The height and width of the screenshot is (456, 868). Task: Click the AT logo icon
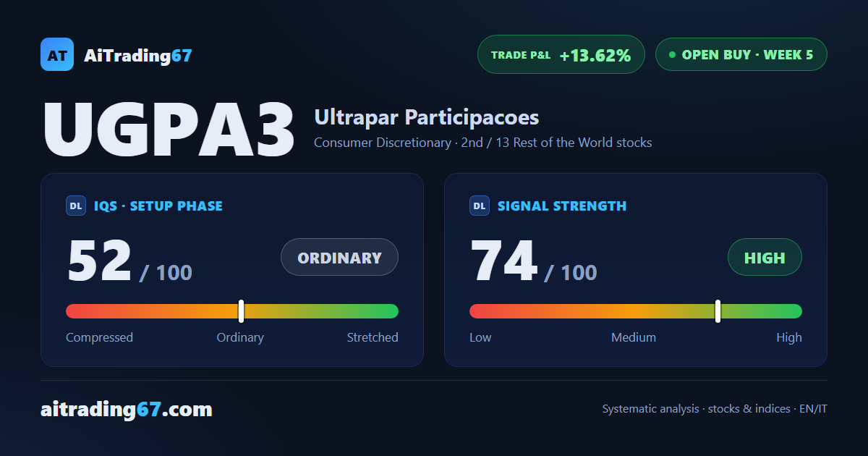point(57,54)
